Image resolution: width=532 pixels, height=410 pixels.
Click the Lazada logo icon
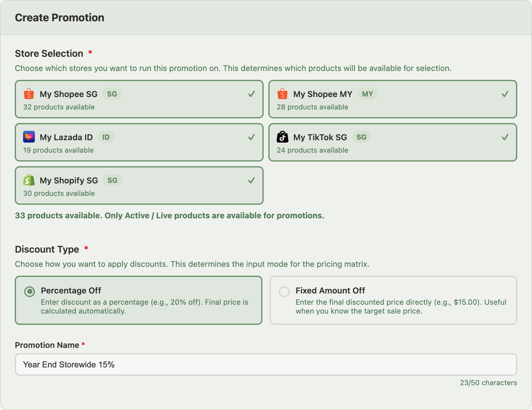(29, 137)
